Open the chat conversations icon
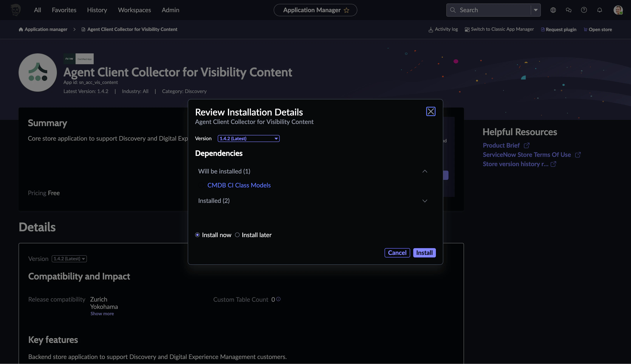Image resolution: width=631 pixels, height=364 pixels. click(568, 10)
